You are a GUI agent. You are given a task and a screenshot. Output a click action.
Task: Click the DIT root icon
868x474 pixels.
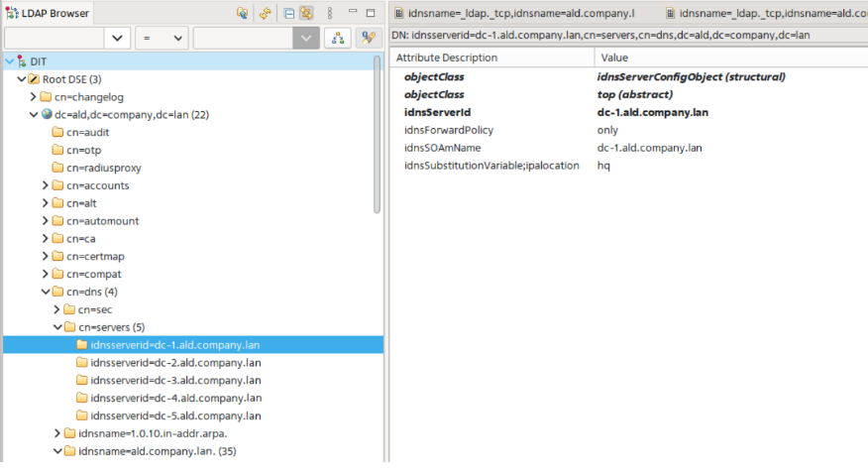click(22, 61)
